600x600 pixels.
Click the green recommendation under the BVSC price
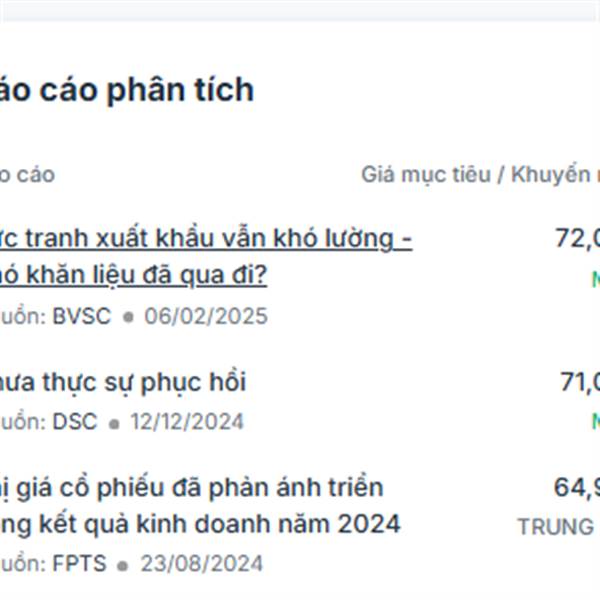[x=596, y=279]
